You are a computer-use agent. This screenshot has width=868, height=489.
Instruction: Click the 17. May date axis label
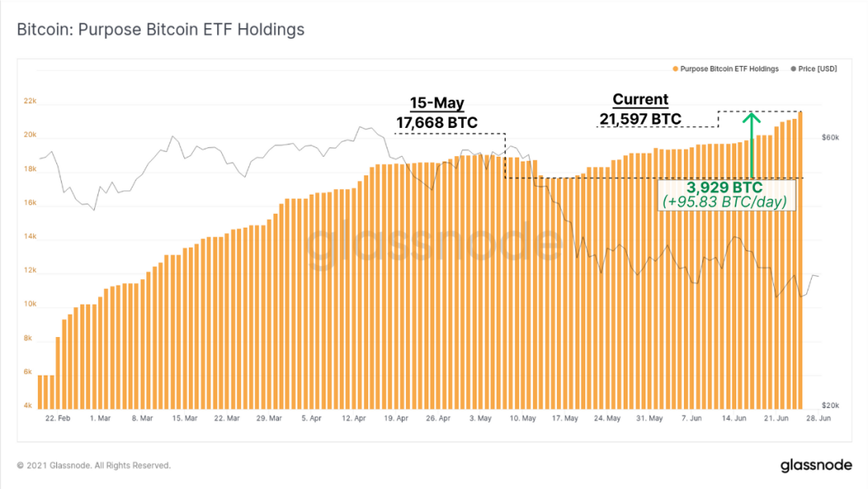(x=565, y=418)
